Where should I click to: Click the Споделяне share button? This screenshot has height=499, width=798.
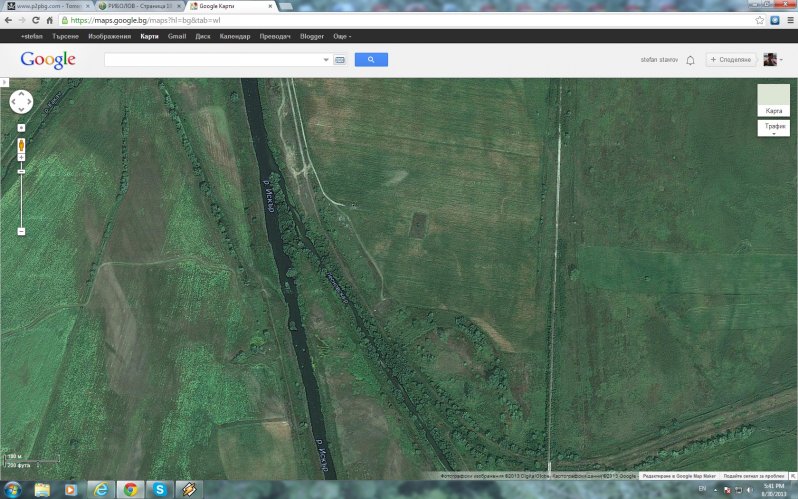(730, 60)
